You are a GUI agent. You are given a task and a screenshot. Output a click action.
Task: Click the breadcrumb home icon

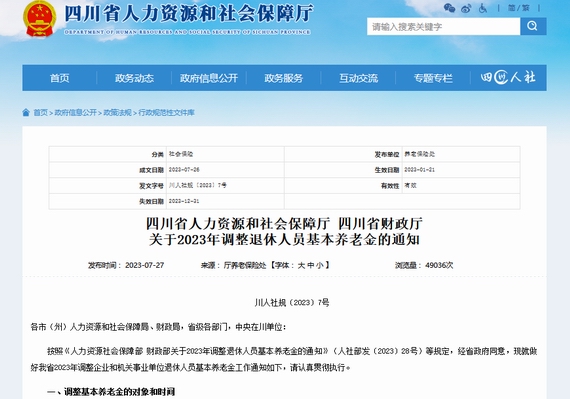click(26, 112)
